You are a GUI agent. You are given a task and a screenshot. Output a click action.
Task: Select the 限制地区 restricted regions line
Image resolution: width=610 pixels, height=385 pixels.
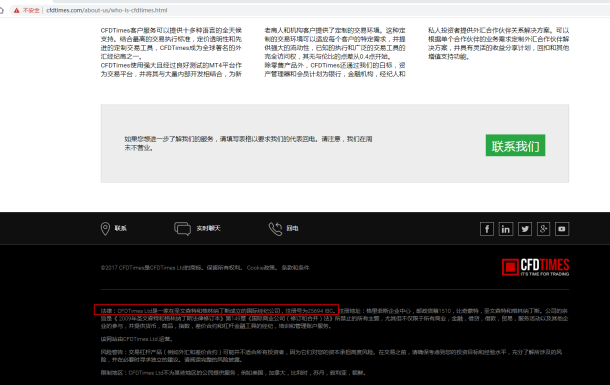click(233, 373)
